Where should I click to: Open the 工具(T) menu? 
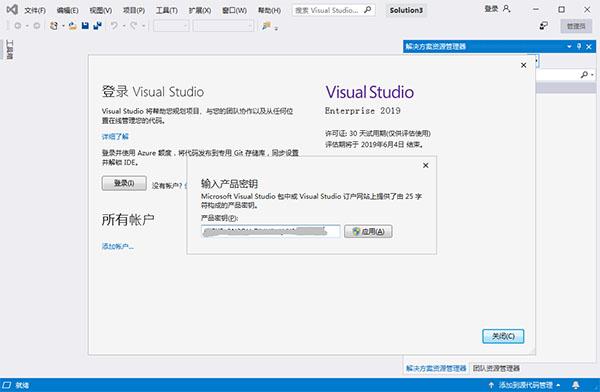pos(166,10)
